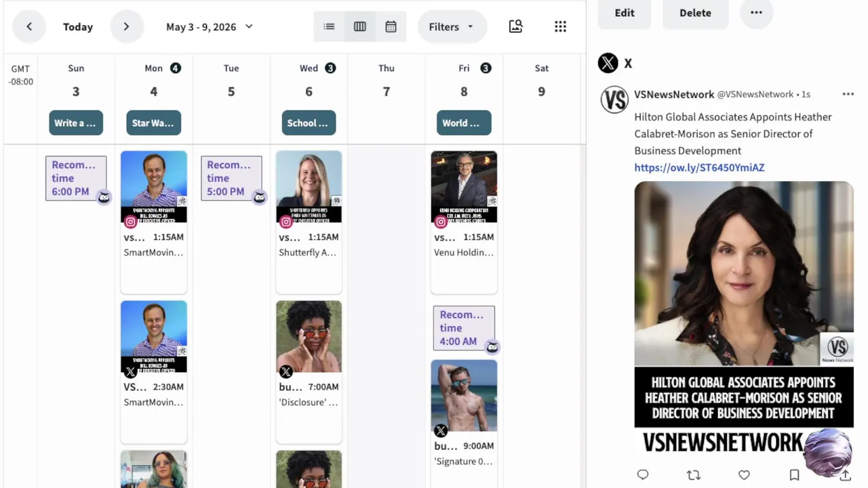Open the ow.ly link in tweet
Viewport: 868px width, 488px height.
(x=699, y=167)
